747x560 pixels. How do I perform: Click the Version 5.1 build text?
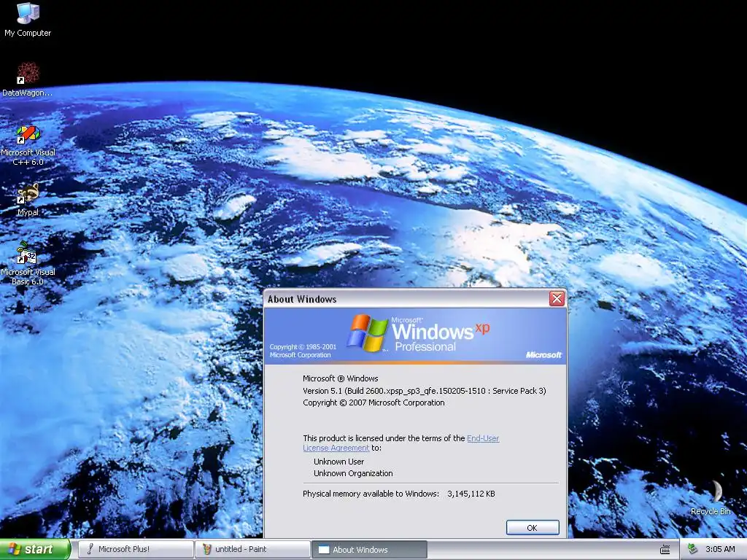[424, 391]
